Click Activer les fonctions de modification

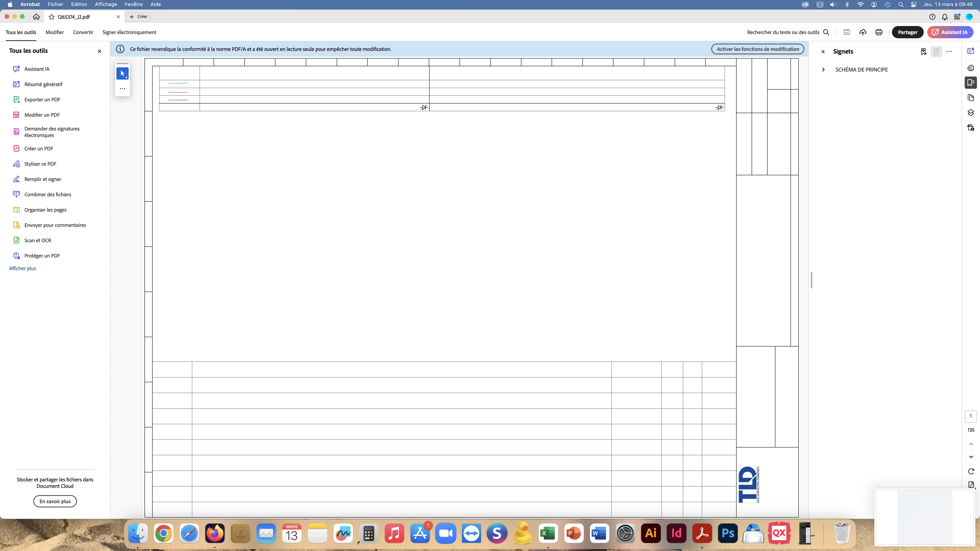click(757, 49)
